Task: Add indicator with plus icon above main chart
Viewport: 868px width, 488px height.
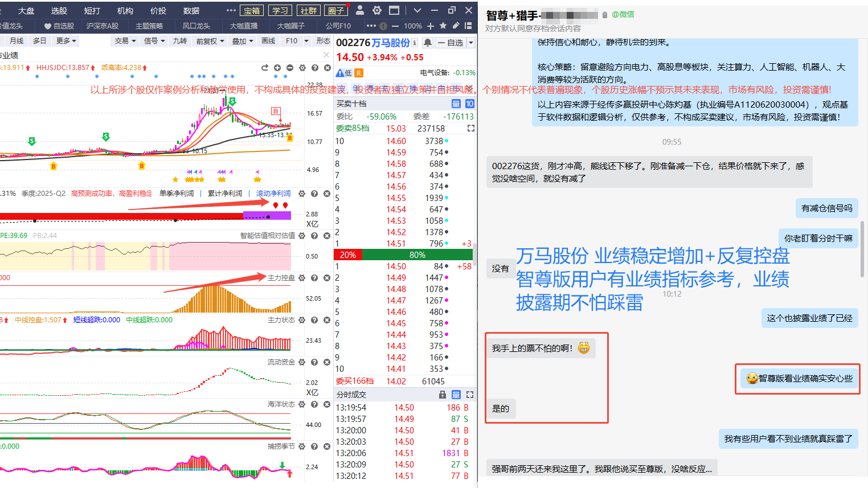Action: pyautogui.click(x=277, y=68)
